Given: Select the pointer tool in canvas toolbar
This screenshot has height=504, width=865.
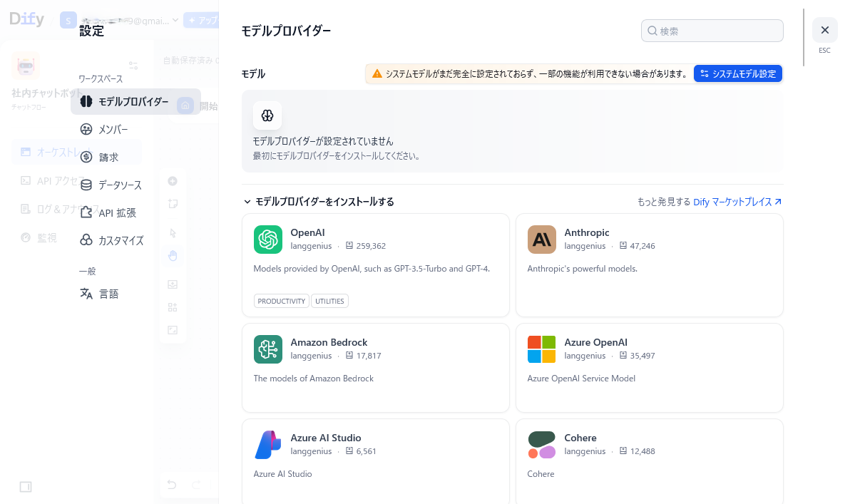Looking at the screenshot, I should [173, 233].
